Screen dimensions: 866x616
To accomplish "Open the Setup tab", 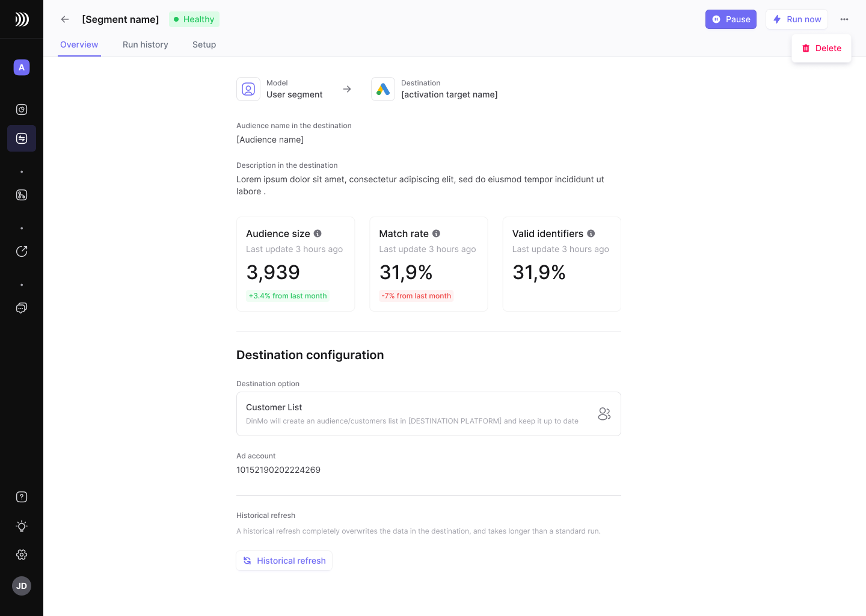I will (x=204, y=45).
